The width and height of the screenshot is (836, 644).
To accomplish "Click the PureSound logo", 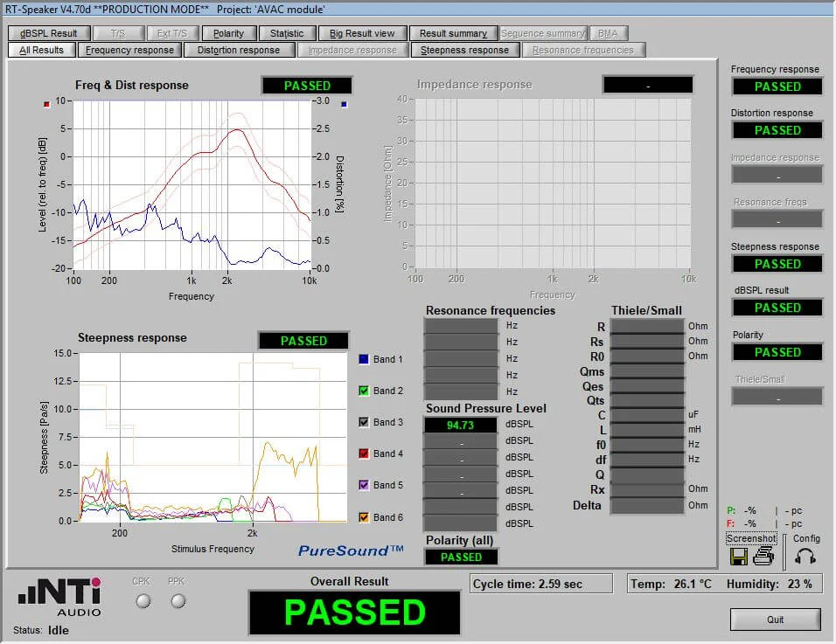I will tap(342, 551).
